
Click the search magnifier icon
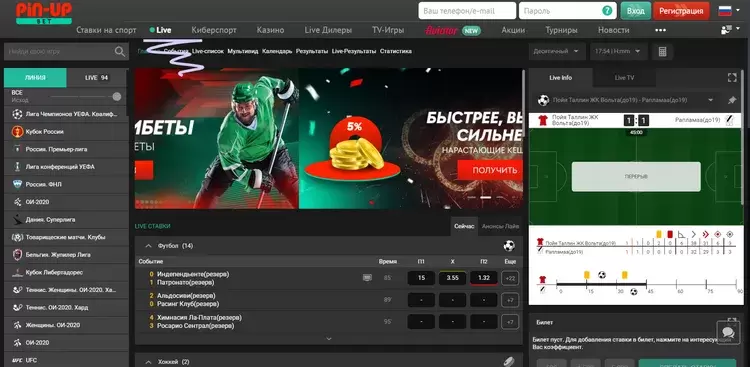click(x=120, y=51)
